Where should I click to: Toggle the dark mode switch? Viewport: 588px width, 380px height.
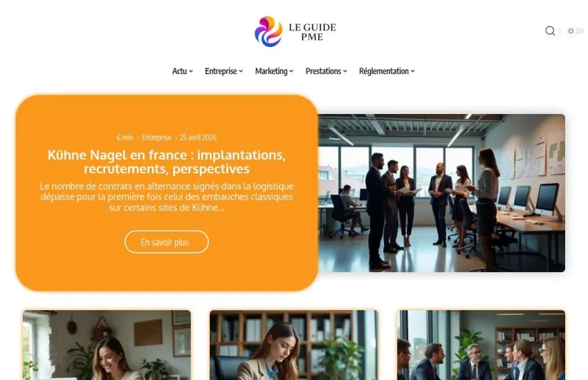tap(575, 31)
